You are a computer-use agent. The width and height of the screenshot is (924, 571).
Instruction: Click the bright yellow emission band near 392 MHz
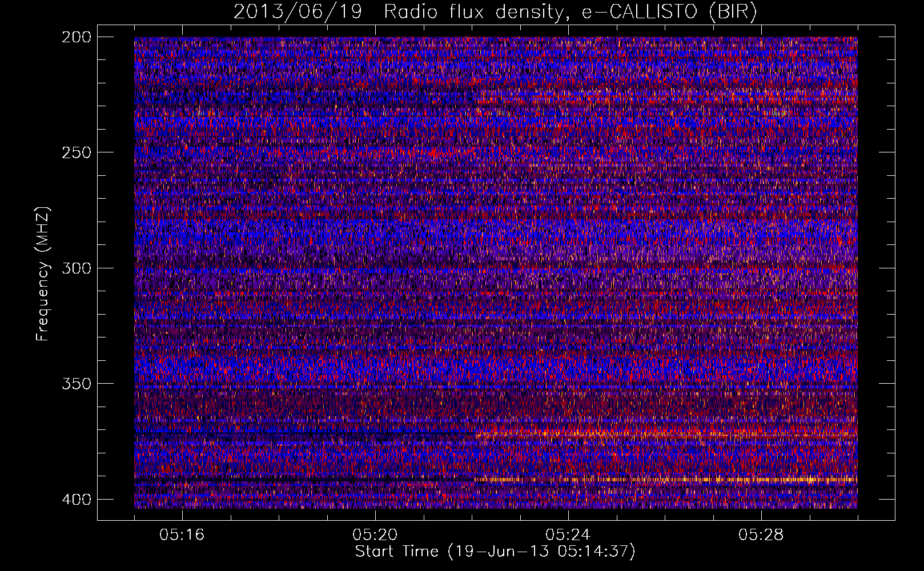(666, 480)
